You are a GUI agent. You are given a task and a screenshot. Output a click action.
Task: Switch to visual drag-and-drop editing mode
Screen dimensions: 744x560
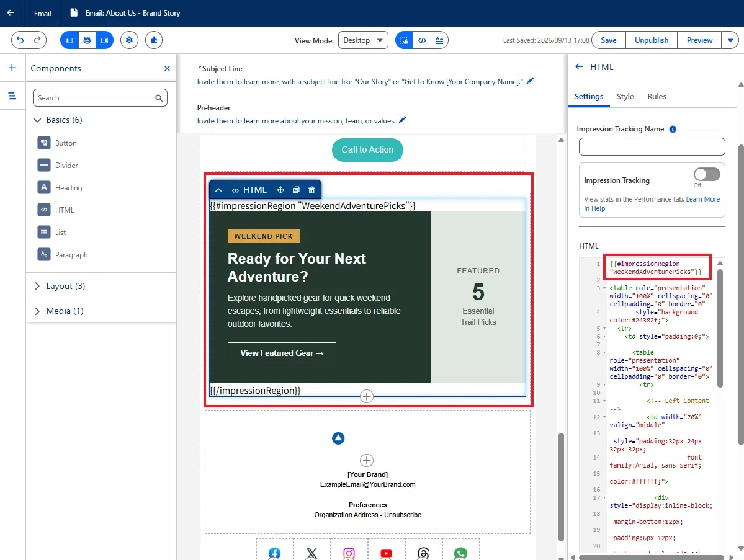click(404, 40)
